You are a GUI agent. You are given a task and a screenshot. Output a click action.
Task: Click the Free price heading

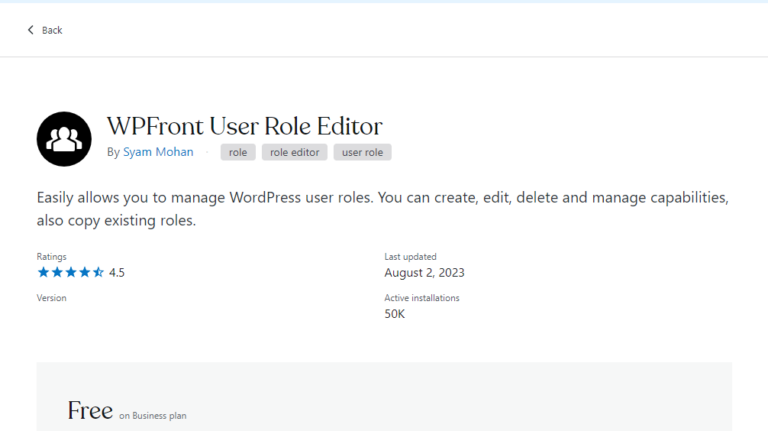[90, 410]
